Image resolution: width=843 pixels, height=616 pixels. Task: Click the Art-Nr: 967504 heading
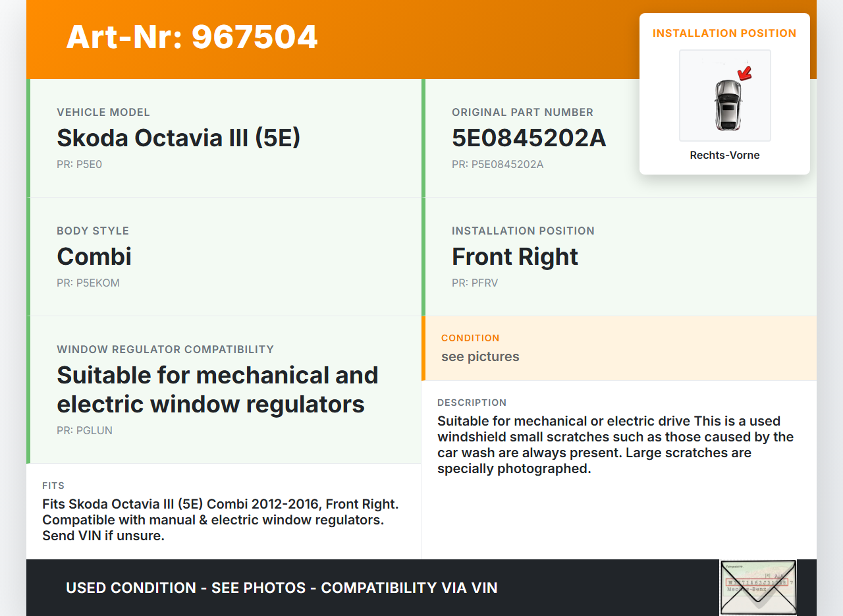tap(192, 37)
